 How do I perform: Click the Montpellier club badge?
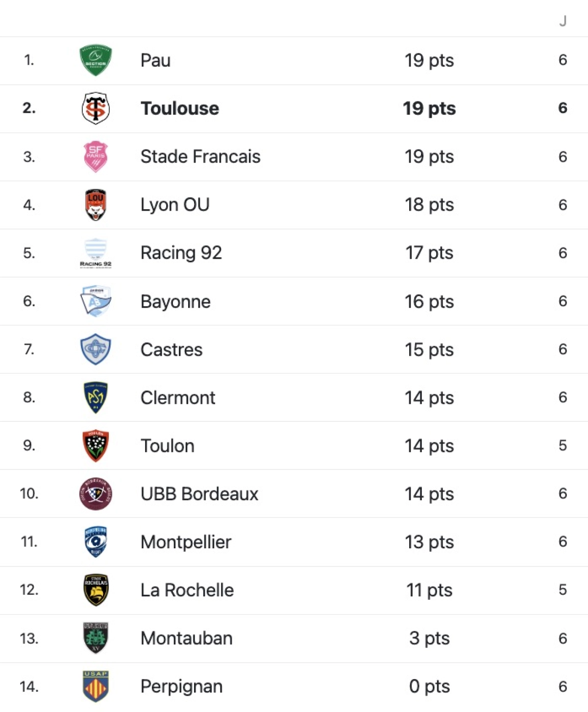pos(96,541)
